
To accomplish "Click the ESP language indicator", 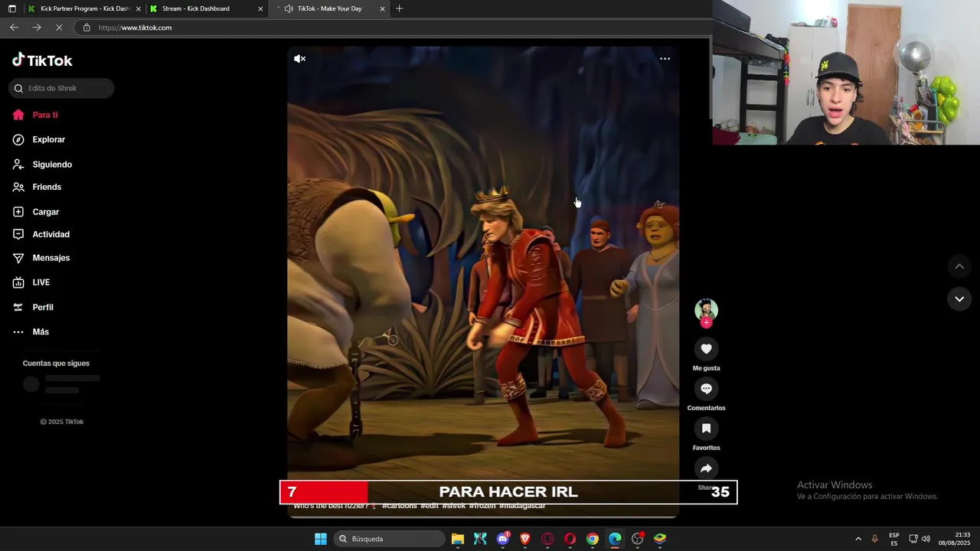I will 894,539.
